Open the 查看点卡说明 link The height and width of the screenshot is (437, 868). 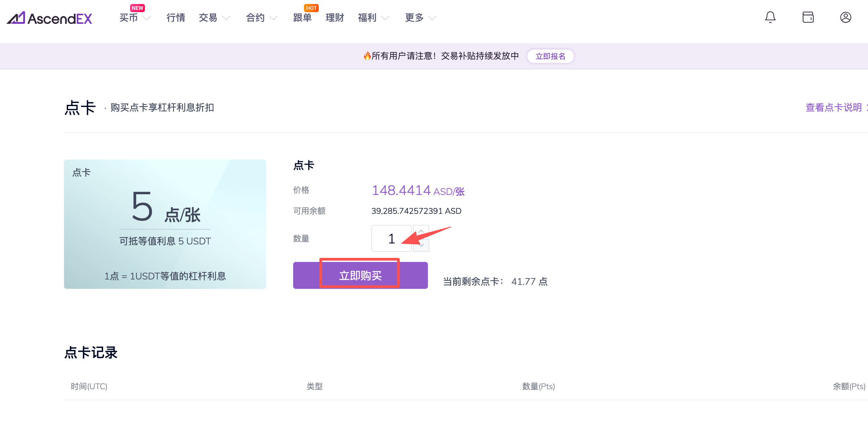pyautogui.click(x=834, y=108)
